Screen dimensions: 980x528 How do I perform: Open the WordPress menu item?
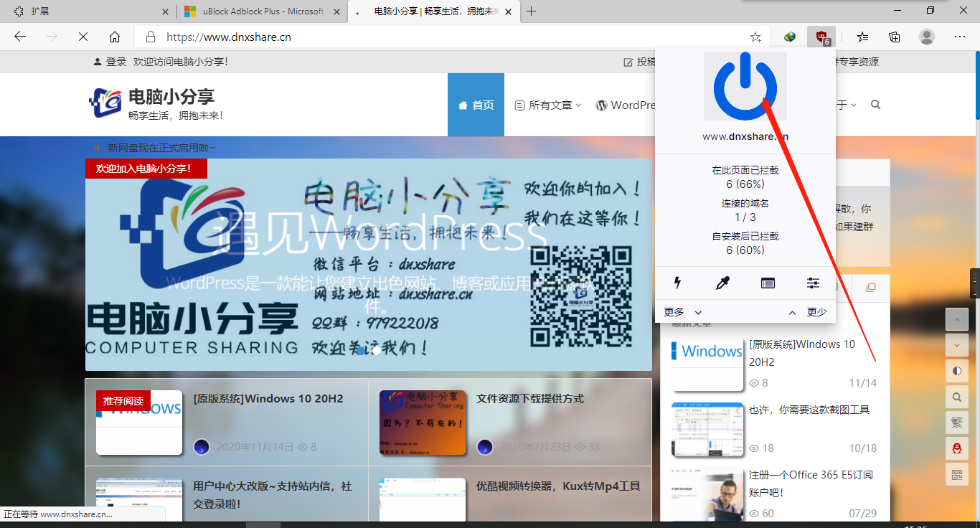(x=626, y=105)
